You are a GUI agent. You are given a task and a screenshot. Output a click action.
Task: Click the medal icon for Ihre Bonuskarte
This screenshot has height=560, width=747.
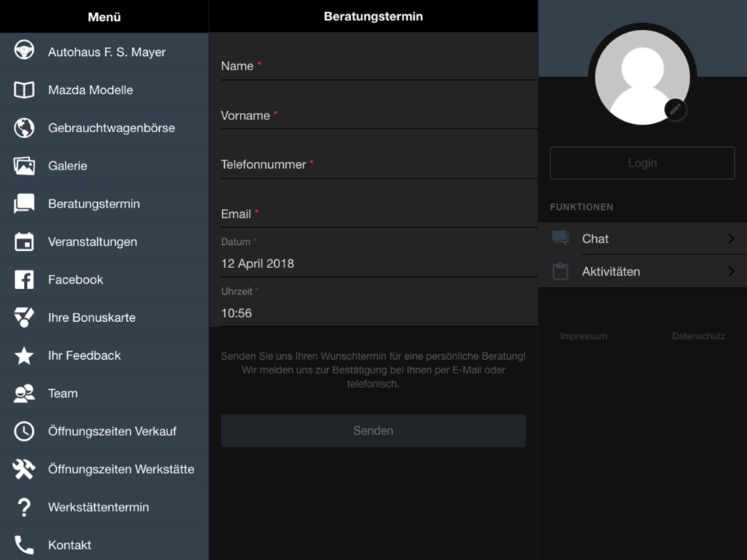25,317
